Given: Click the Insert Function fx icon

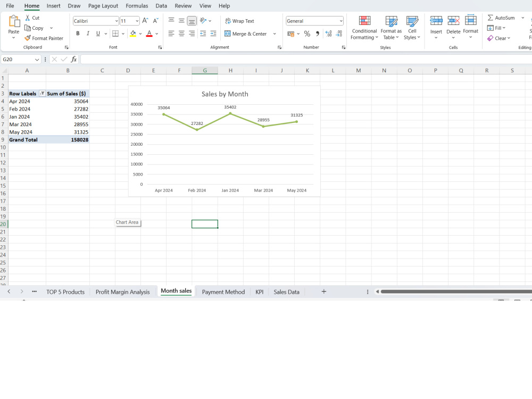Looking at the screenshot, I should pyautogui.click(x=73, y=60).
